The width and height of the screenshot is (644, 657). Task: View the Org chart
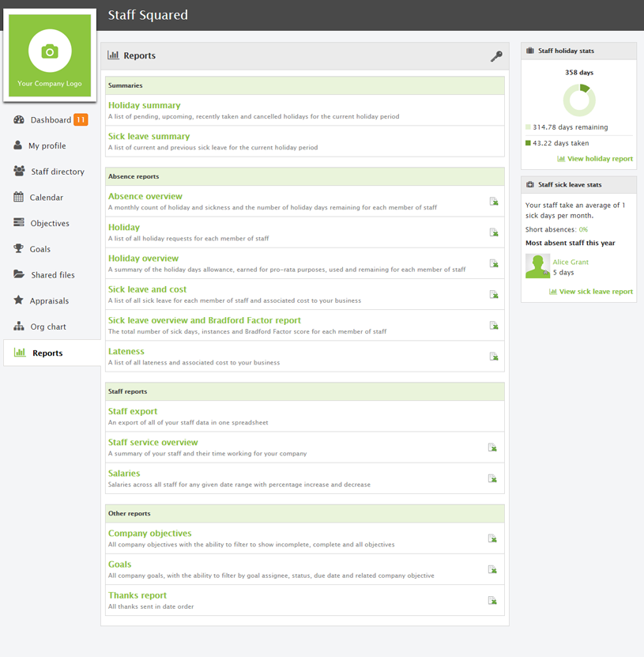point(47,326)
